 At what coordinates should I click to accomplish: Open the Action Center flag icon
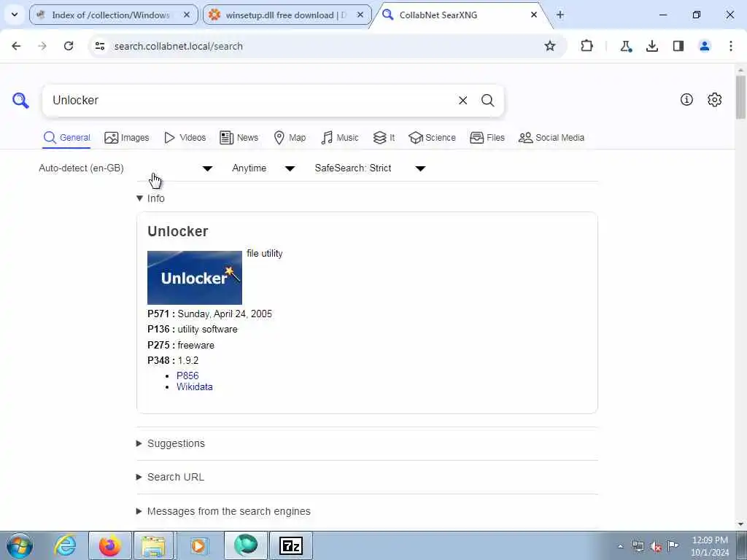673,546
